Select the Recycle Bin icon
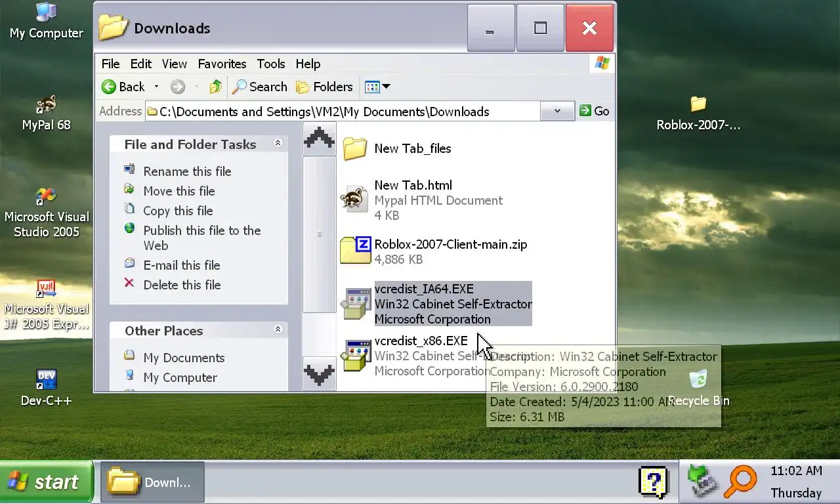This screenshot has width=840, height=504. click(x=698, y=388)
